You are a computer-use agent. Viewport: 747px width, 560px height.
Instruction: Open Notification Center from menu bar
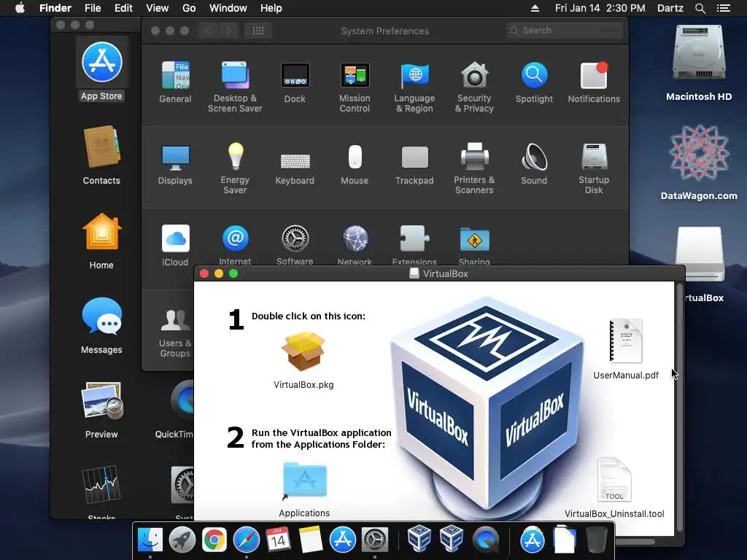(x=724, y=8)
